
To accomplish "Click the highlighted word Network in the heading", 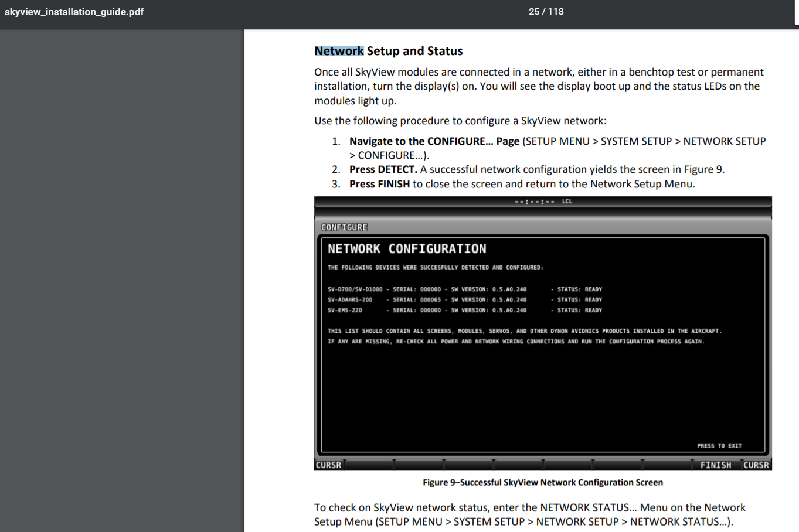I will coord(339,51).
